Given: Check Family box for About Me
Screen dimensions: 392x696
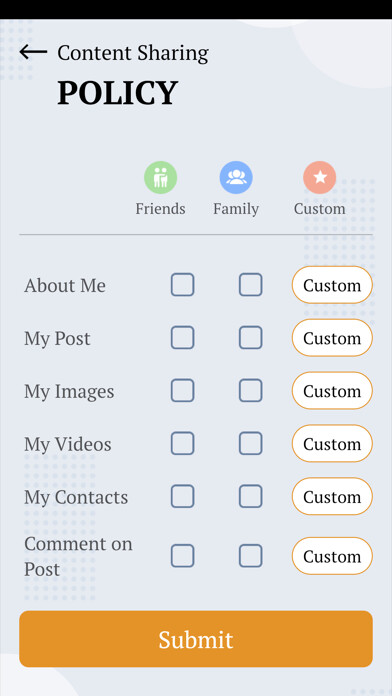Looking at the screenshot, I should pyautogui.click(x=250, y=285).
